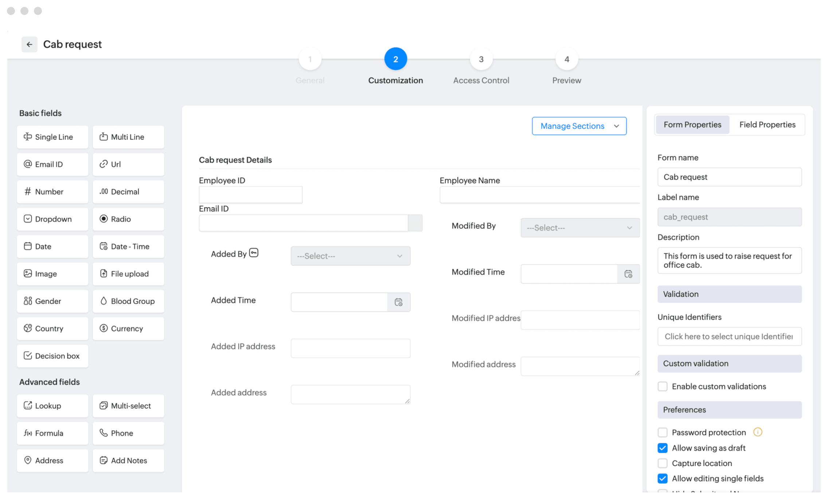828x504 pixels.
Task: Click the Form Properties button
Action: (692, 125)
